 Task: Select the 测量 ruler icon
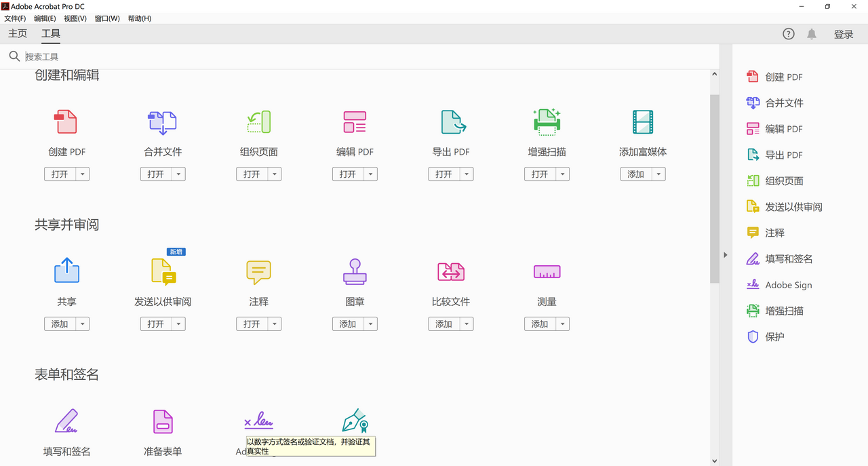(547, 272)
